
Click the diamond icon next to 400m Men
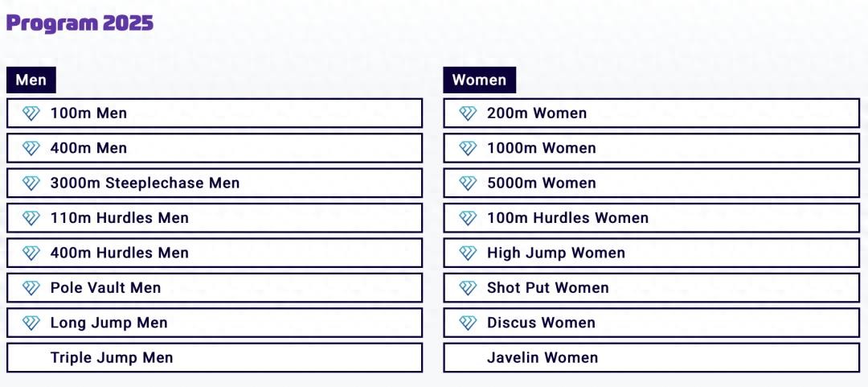[x=31, y=149]
